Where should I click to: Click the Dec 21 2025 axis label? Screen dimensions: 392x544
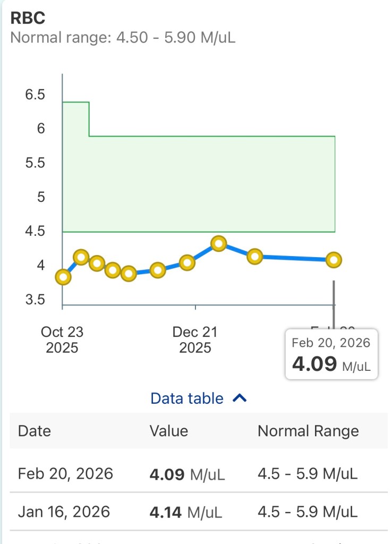click(195, 340)
